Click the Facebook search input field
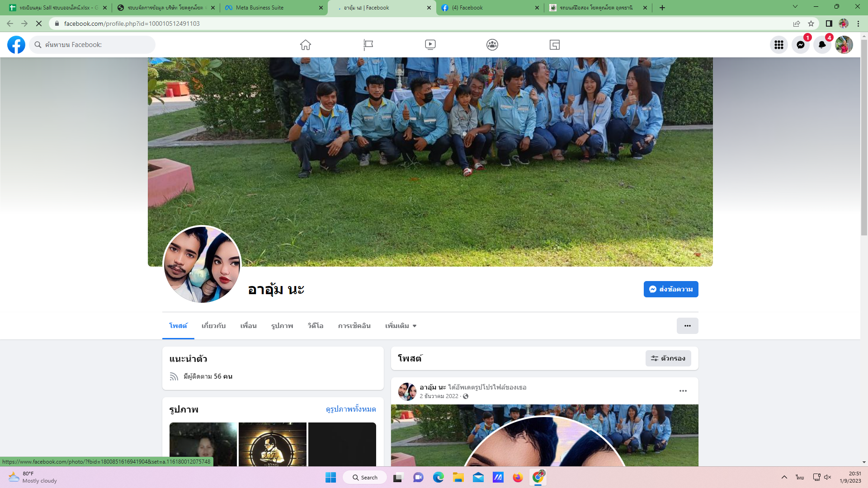The width and height of the screenshot is (868, 488). (x=95, y=45)
